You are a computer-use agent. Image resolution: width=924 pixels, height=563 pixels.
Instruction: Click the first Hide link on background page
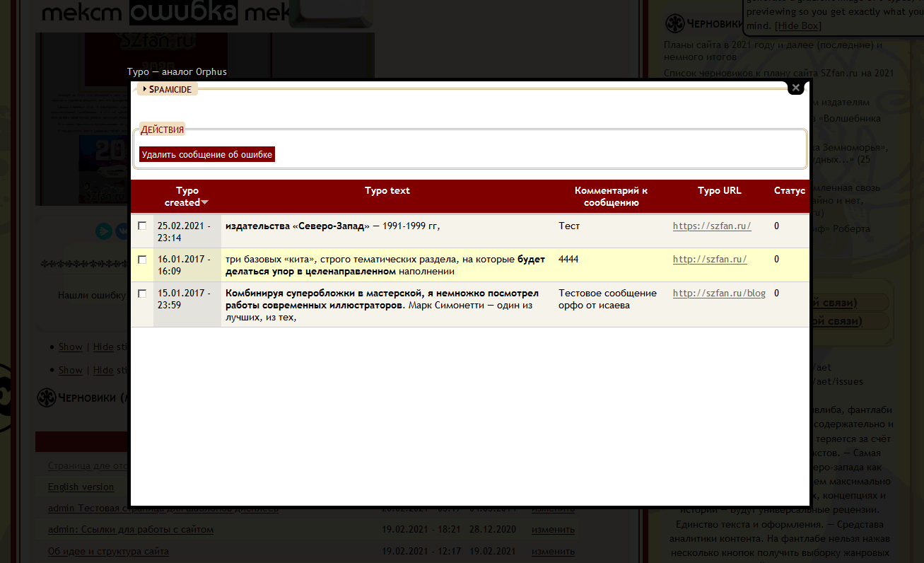coord(103,347)
